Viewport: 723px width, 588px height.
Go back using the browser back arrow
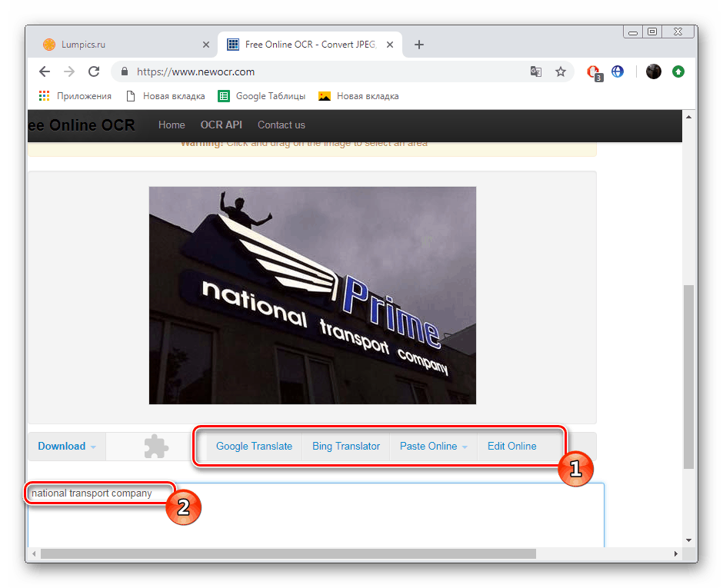point(45,71)
